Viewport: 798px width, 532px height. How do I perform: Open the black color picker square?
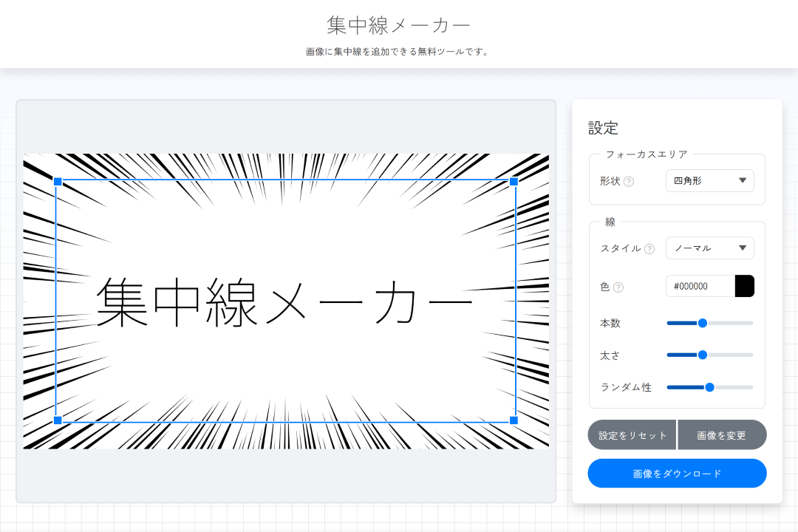pos(746,286)
